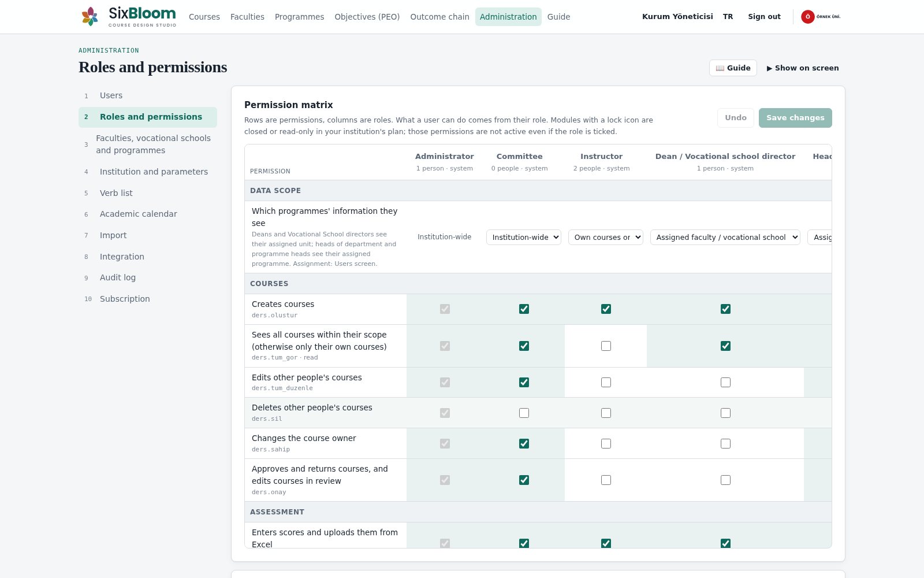Click the 'Kurum Yöneticisi' user name
924x578 pixels.
[x=677, y=17]
